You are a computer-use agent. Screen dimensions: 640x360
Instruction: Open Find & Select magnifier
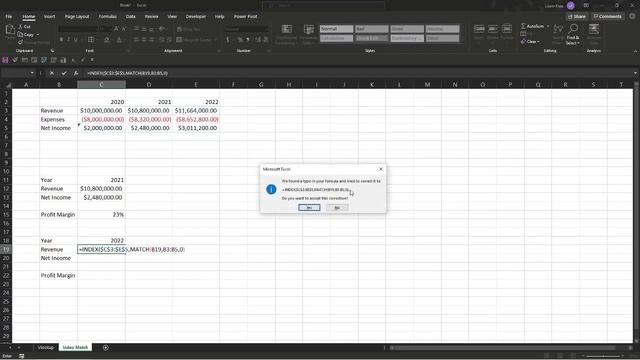pyautogui.click(x=573, y=33)
